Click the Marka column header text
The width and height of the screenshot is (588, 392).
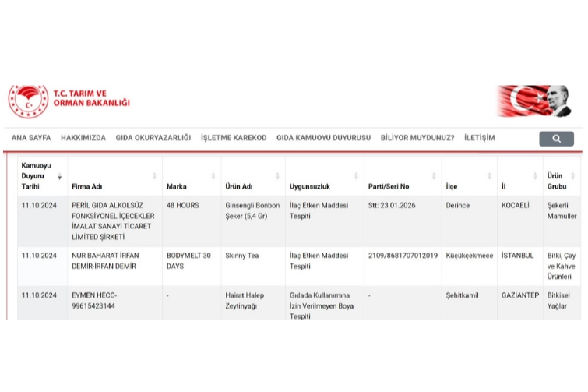(177, 186)
